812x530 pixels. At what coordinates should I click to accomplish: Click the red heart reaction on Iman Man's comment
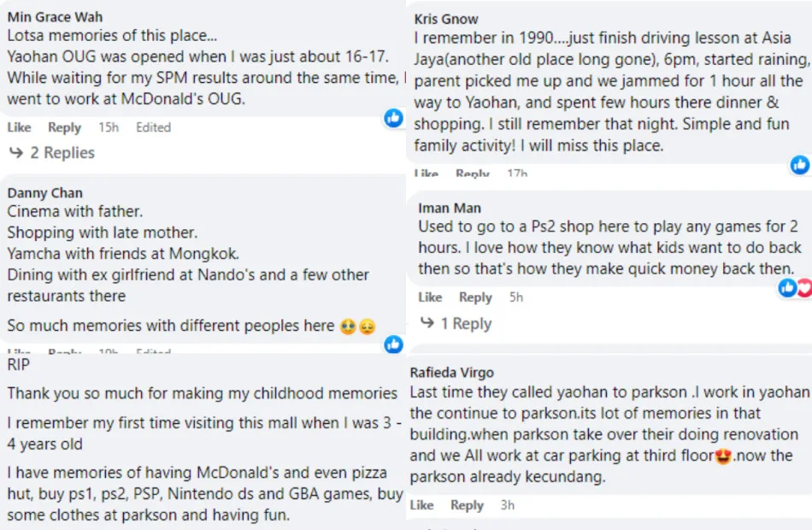click(x=804, y=288)
